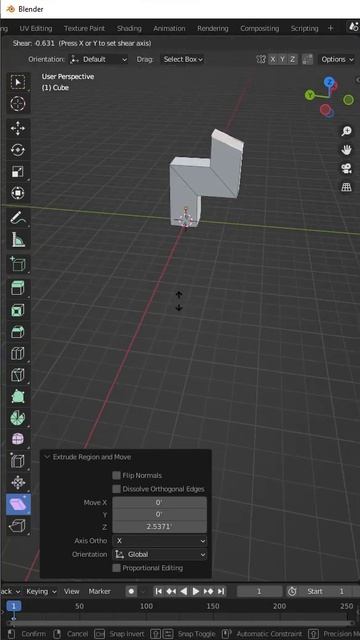Viewport: 360px width, 640px height.
Task: Open the Axis Ortho dropdown
Action: point(160,540)
